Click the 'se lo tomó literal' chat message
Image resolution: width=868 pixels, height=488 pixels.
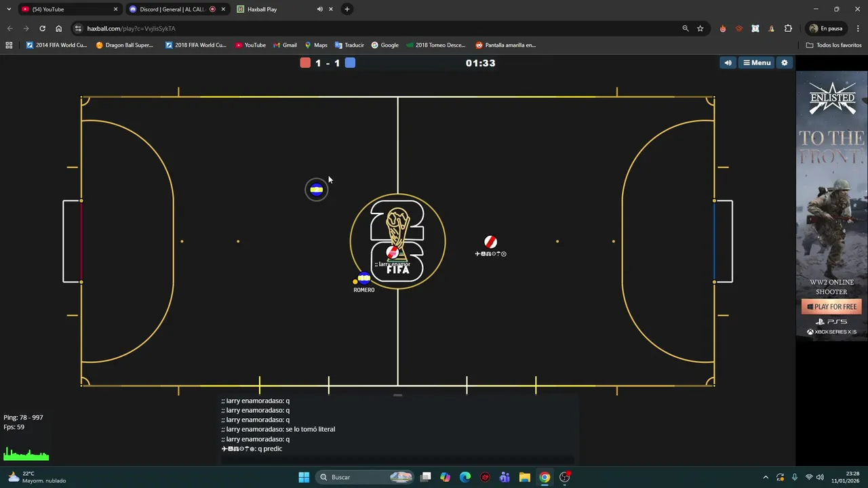tap(278, 429)
